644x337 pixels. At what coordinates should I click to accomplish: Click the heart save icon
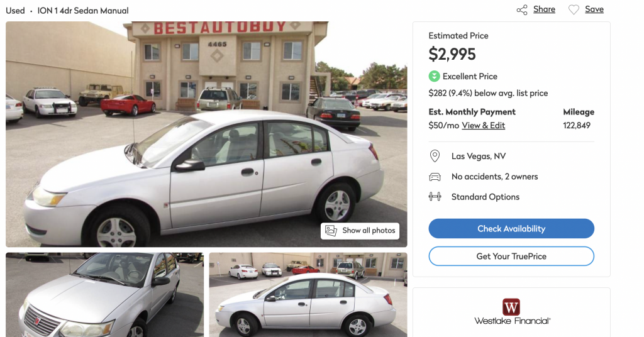coord(574,10)
